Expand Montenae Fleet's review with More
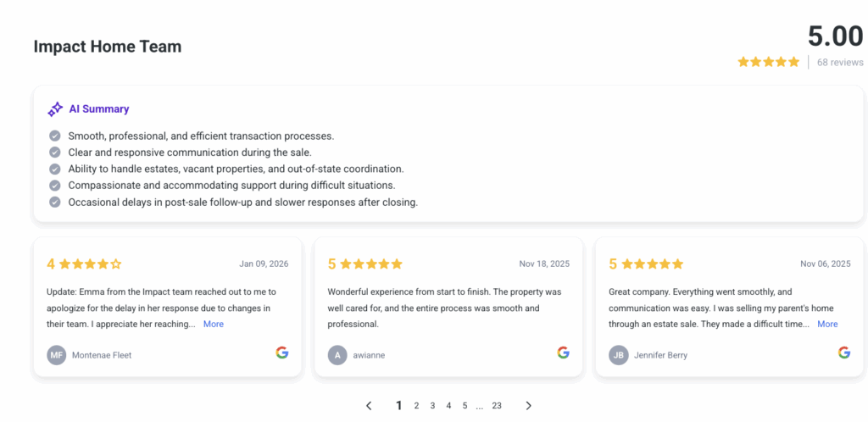868x422 pixels. point(214,324)
